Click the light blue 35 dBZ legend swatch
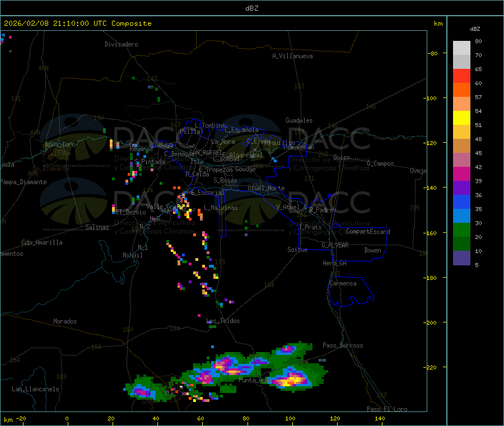 461,216
